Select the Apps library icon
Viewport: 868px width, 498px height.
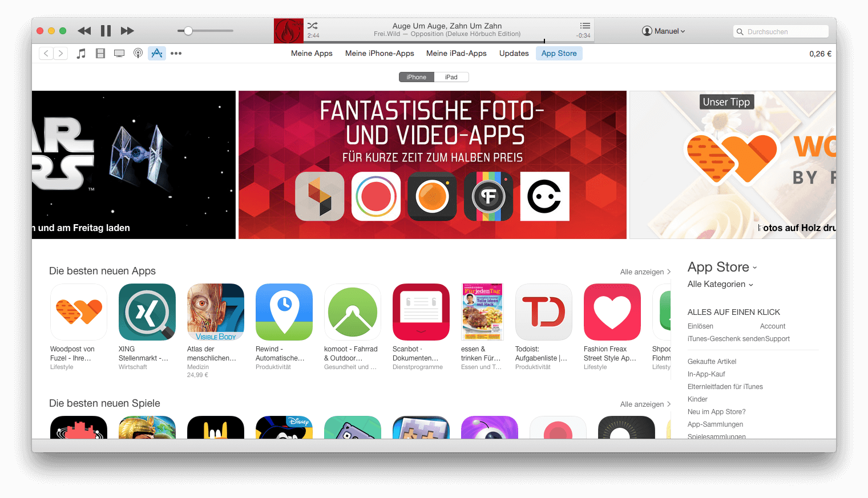click(x=157, y=54)
